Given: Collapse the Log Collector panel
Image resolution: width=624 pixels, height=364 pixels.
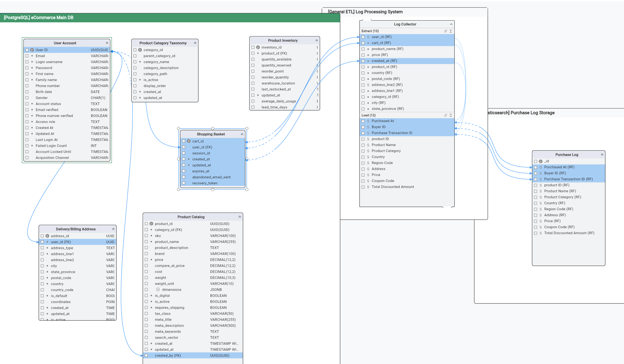Looking at the screenshot, I should (451, 24).
